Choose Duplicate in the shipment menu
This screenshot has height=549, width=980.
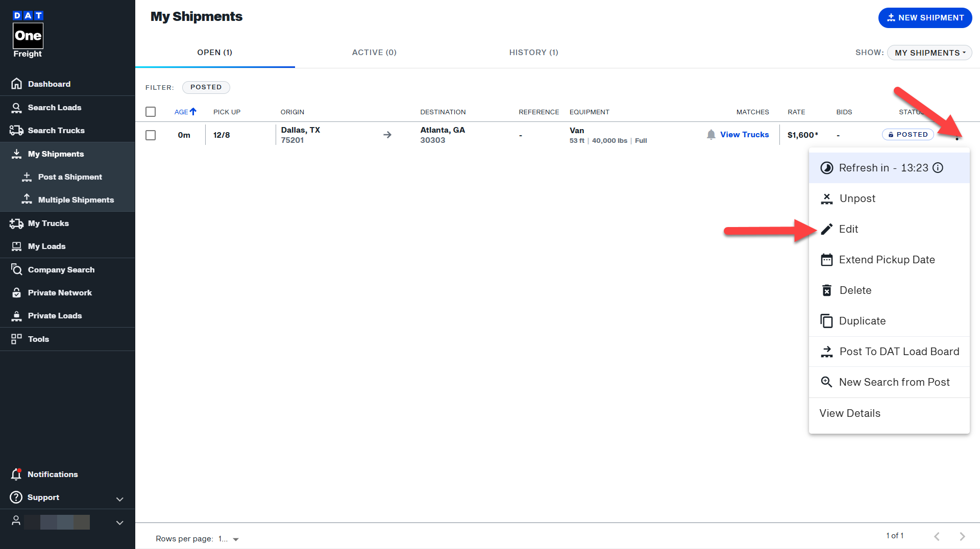tap(862, 321)
